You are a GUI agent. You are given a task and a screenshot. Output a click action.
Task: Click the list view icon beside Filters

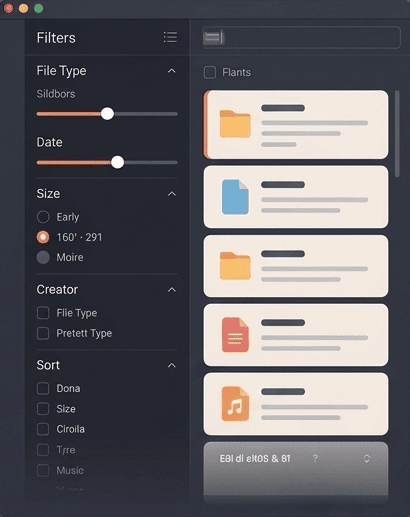[170, 37]
